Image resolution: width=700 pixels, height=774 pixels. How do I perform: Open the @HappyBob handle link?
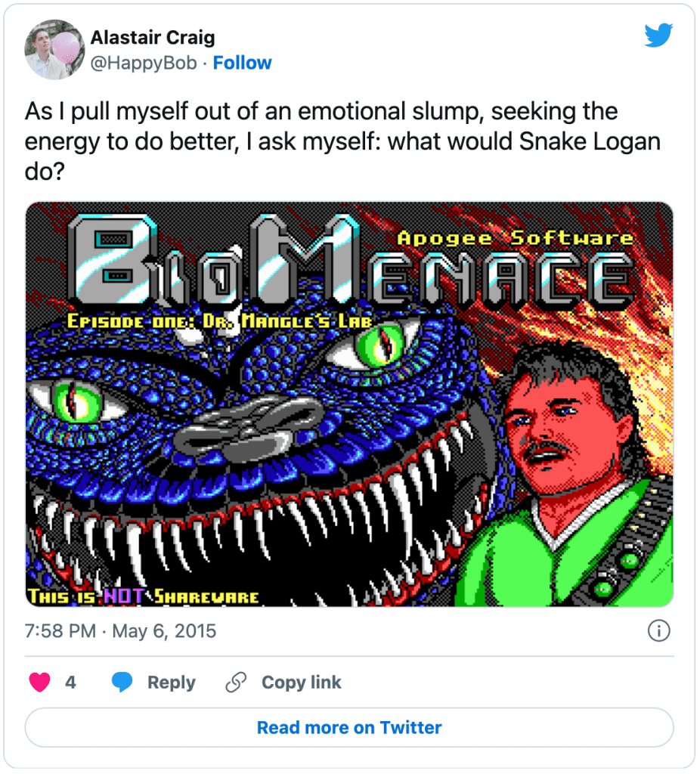coord(143,63)
